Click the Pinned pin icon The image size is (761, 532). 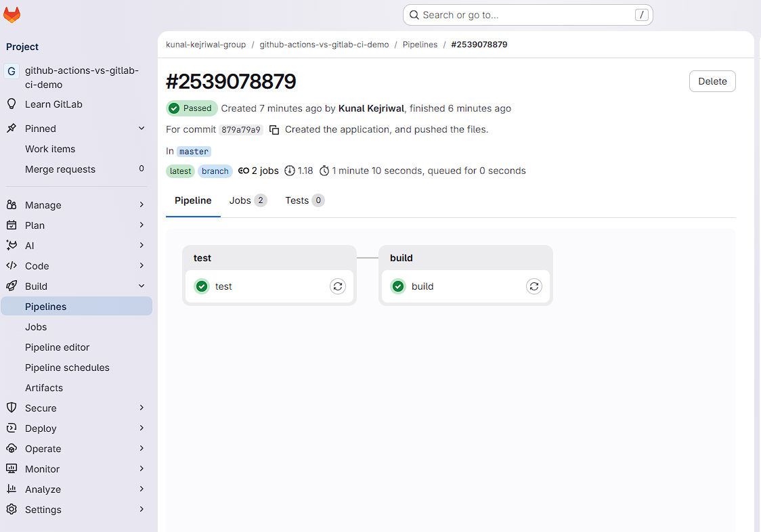[x=12, y=128]
